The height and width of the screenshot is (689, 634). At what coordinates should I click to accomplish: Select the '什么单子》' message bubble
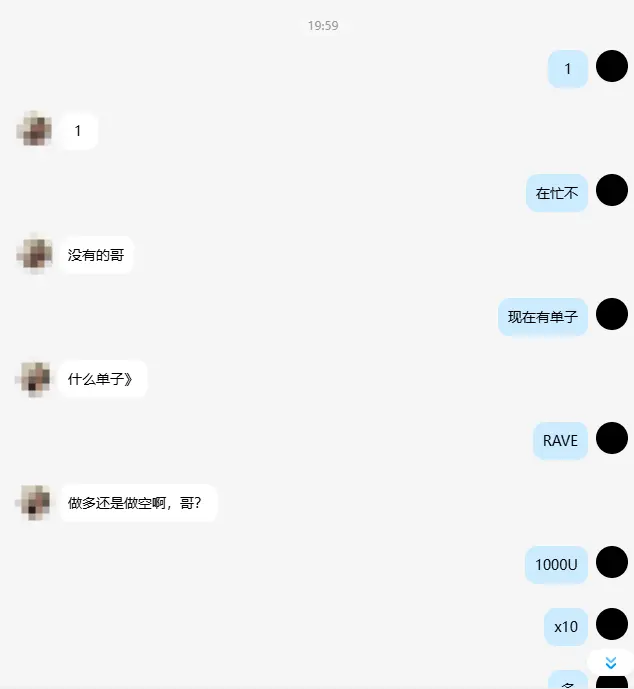pos(102,379)
